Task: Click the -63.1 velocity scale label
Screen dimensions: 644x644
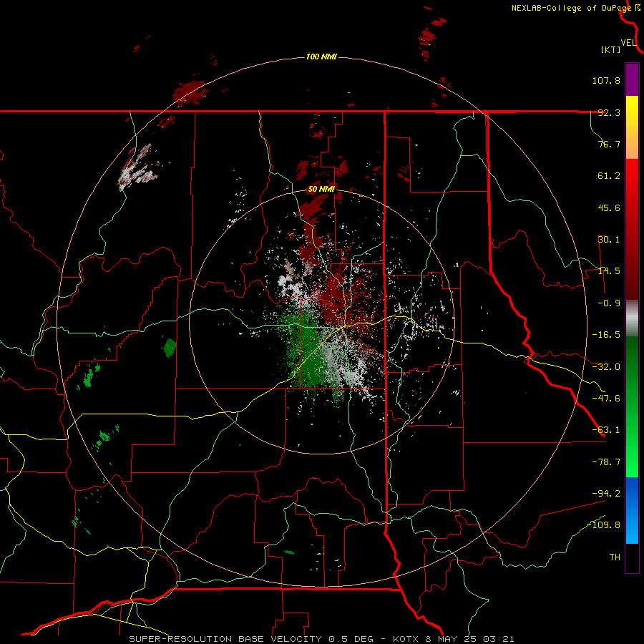Action: tap(606, 430)
